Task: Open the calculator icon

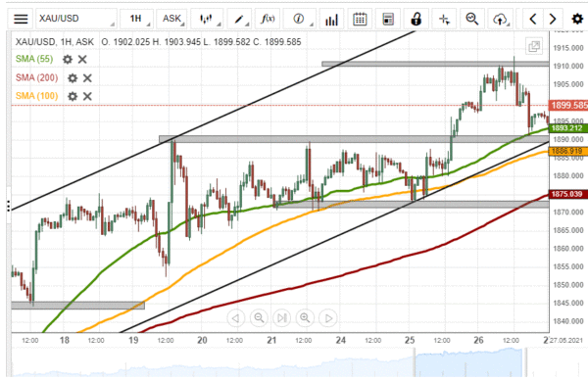Action: pos(388,19)
